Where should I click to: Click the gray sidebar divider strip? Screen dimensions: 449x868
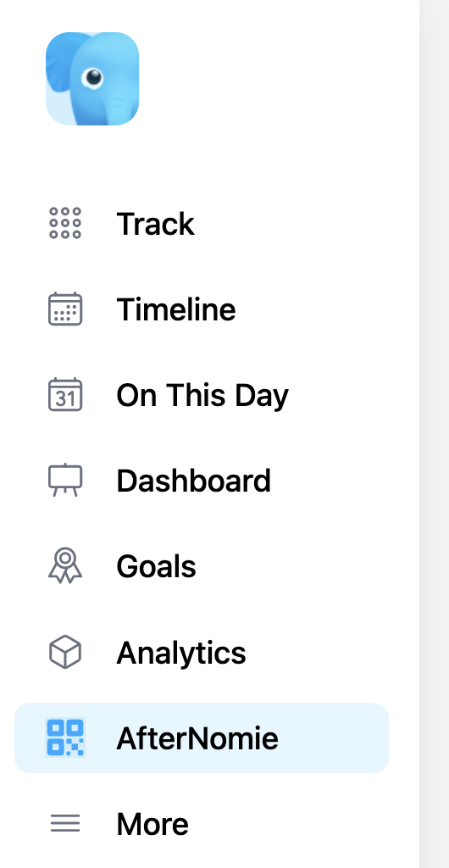pos(434,434)
